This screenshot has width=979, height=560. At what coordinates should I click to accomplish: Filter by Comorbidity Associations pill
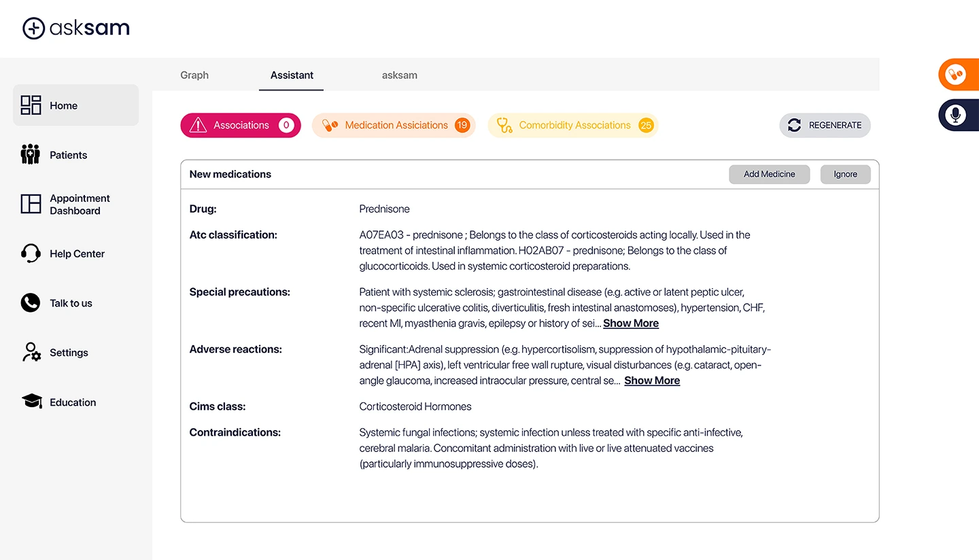(x=573, y=125)
